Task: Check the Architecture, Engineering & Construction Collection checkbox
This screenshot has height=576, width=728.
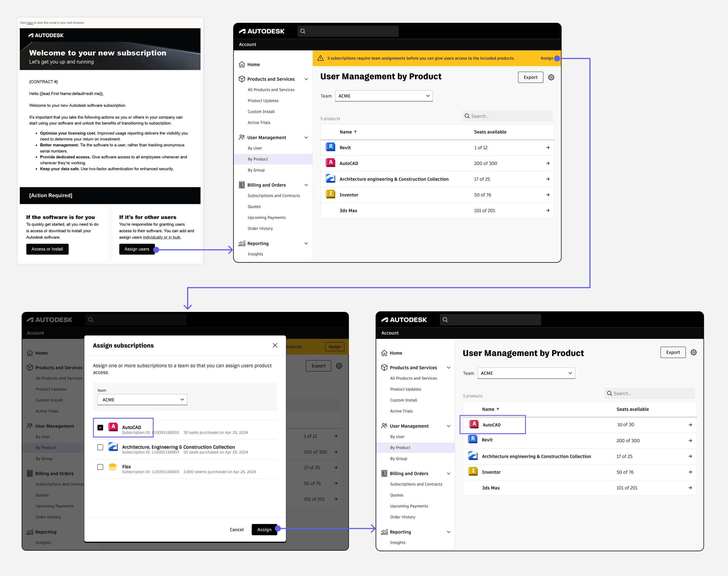Action: 100,447
